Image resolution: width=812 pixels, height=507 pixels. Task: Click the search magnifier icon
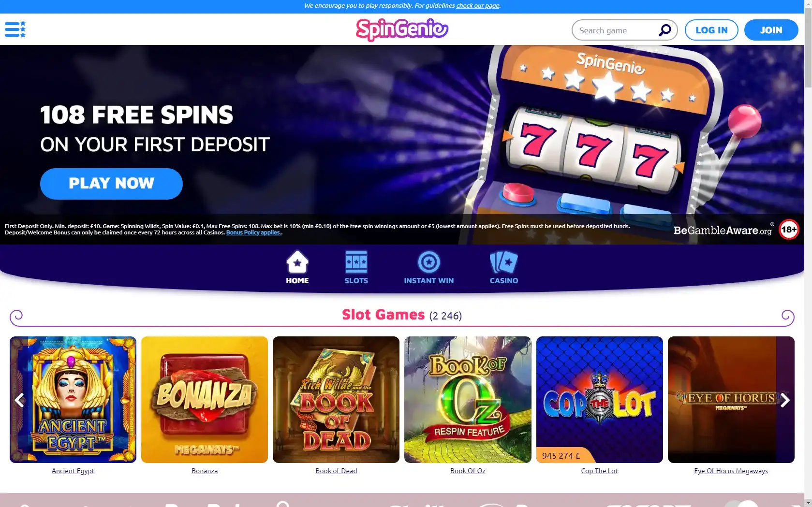tap(665, 30)
